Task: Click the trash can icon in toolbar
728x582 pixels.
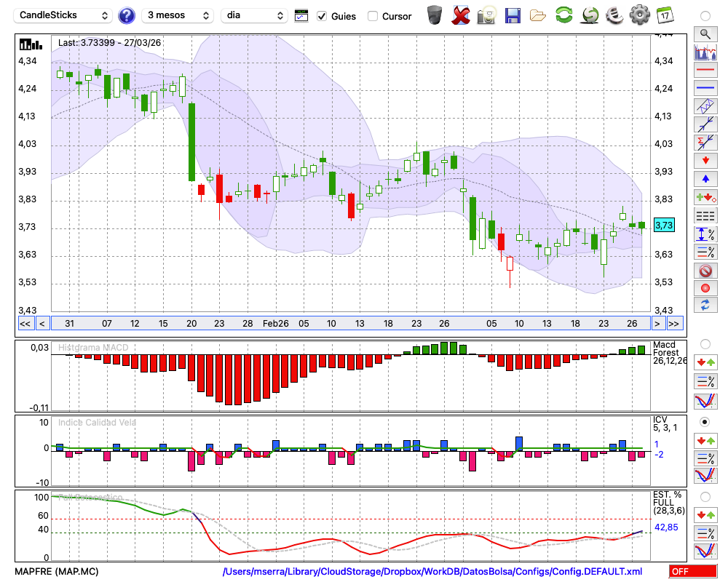Action: click(434, 15)
